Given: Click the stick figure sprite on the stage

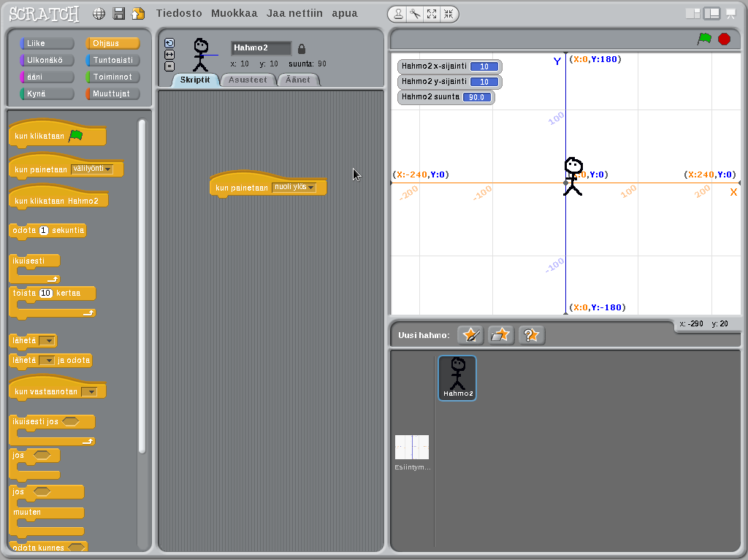Looking at the screenshot, I should click(x=573, y=177).
